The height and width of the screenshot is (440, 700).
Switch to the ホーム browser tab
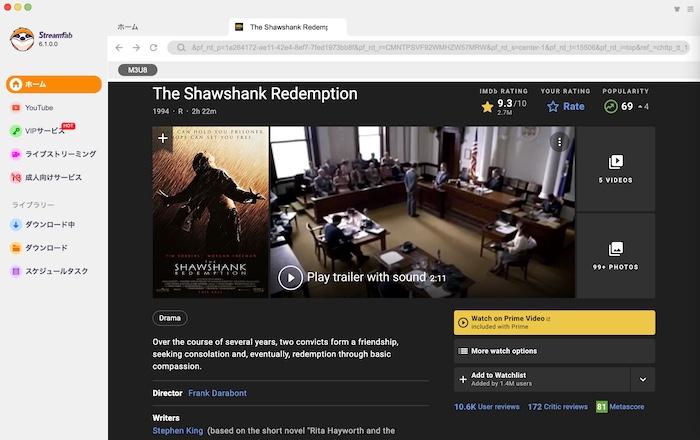[x=128, y=27]
